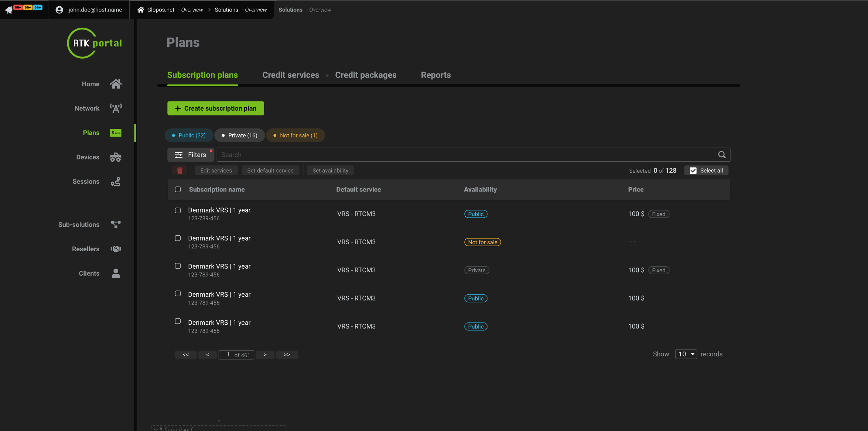Go to next page with > arrow
The height and width of the screenshot is (431, 868).
(265, 355)
